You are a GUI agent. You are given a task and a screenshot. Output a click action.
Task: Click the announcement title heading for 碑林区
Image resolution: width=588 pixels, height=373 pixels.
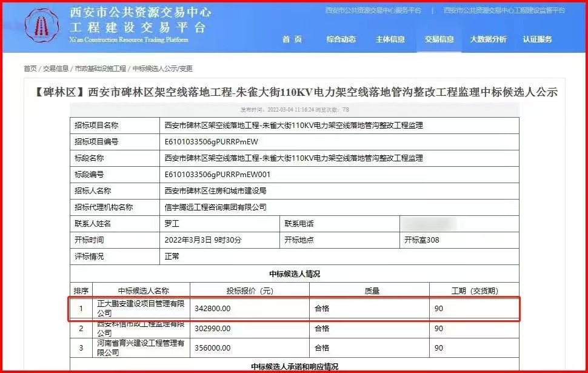(293, 93)
